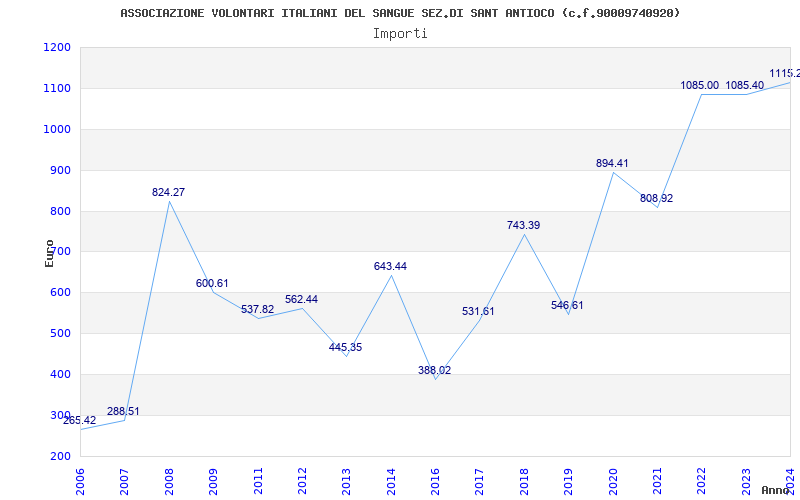Select the 2020 year tick label

point(613,479)
